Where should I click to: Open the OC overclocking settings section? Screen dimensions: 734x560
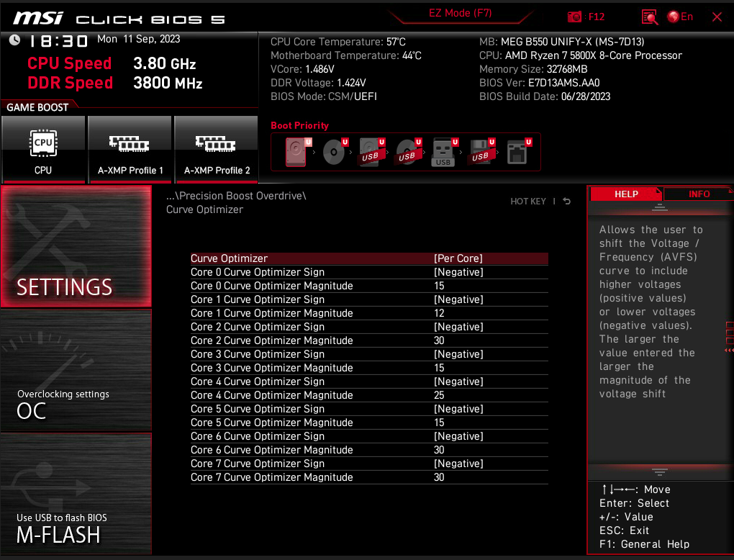click(x=76, y=371)
